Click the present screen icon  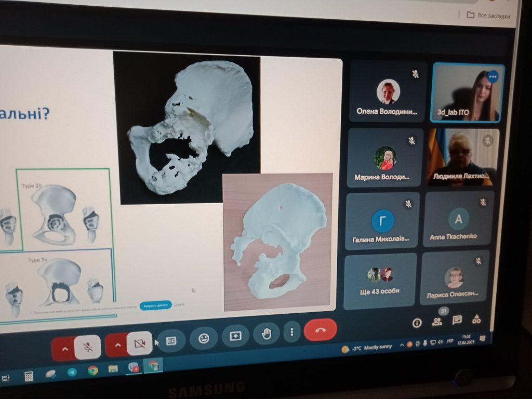tap(235, 336)
